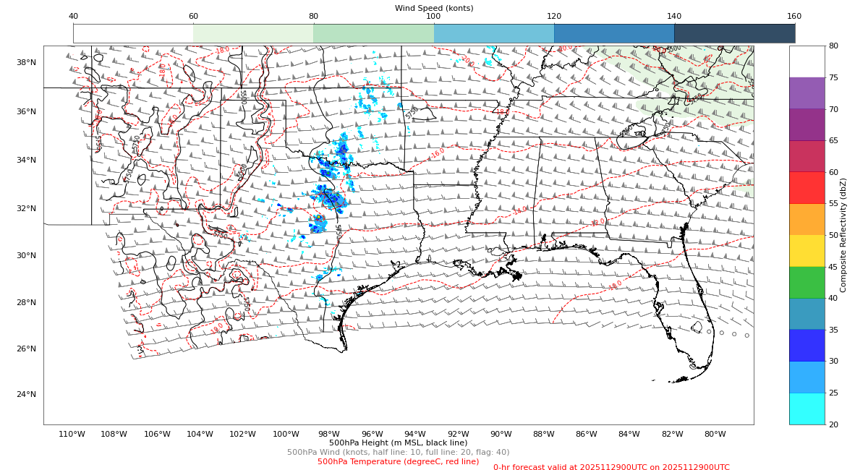This screenshot has height=470, width=868.
Task: Select the pale green 60–80 knot wind swatch
Action: (x=253, y=33)
